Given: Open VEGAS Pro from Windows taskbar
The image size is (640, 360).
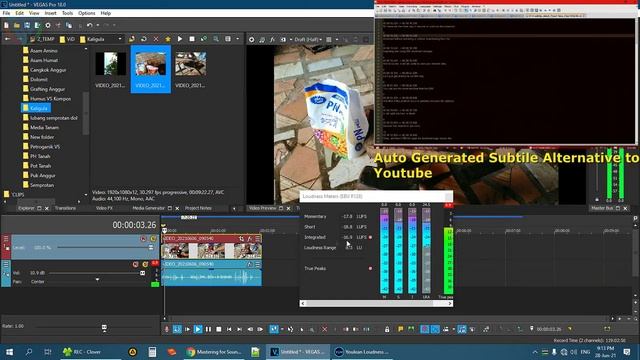Looking at the screenshot, I should [298, 352].
